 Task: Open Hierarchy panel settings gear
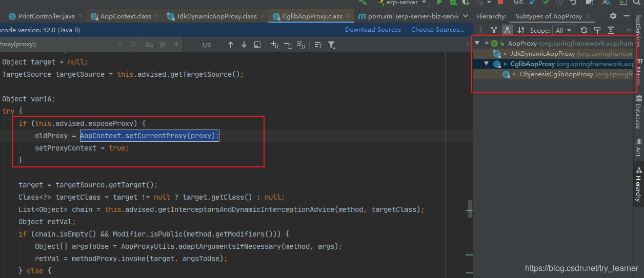pyautogui.click(x=613, y=16)
